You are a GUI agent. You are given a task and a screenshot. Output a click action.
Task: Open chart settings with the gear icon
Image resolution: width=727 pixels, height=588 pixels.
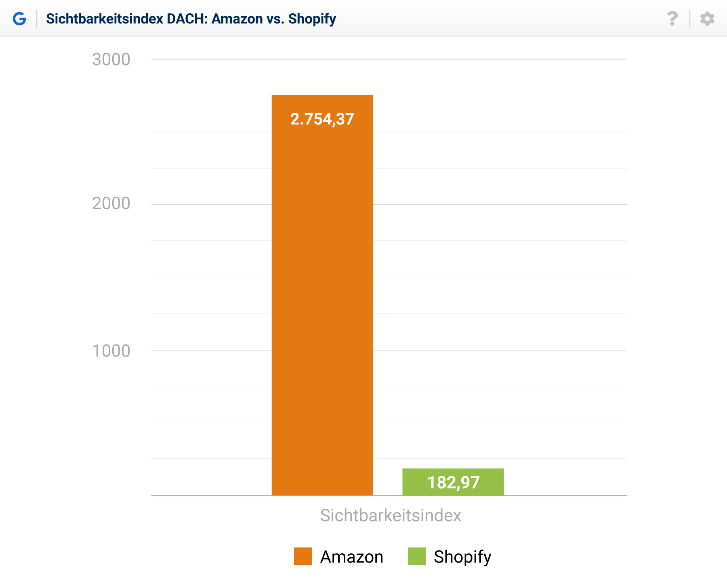[x=707, y=19]
